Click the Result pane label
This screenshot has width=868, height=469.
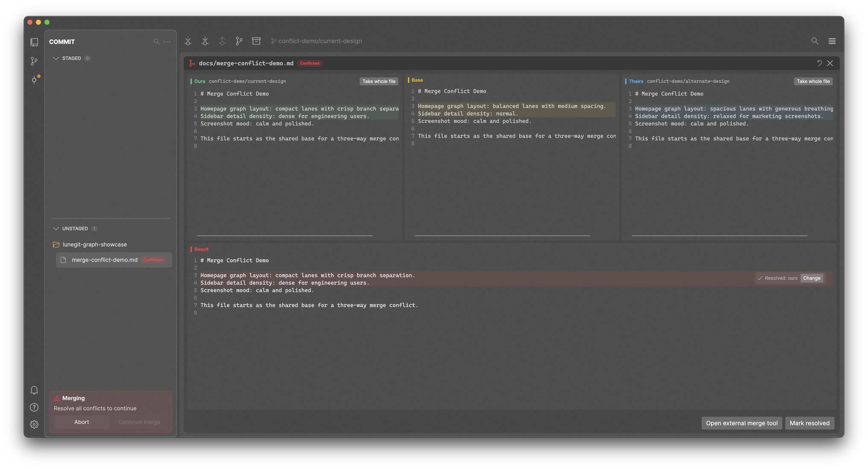[x=201, y=249]
